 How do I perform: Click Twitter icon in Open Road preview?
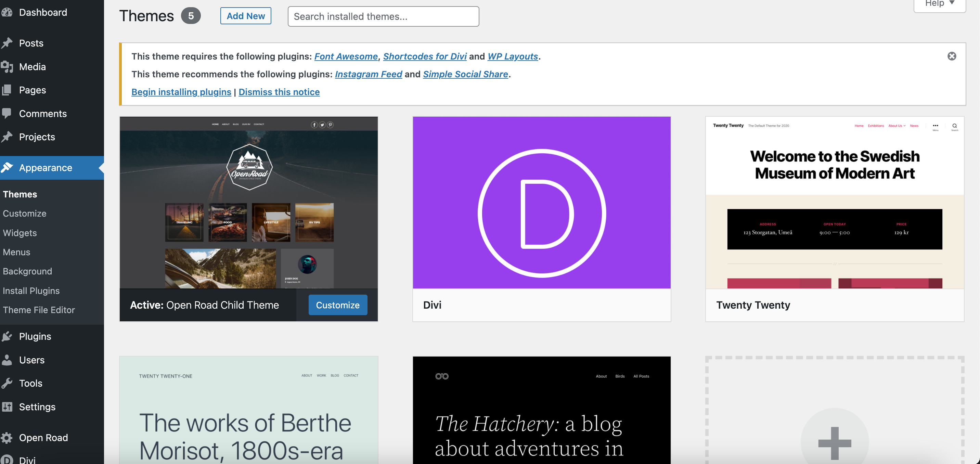click(x=322, y=125)
